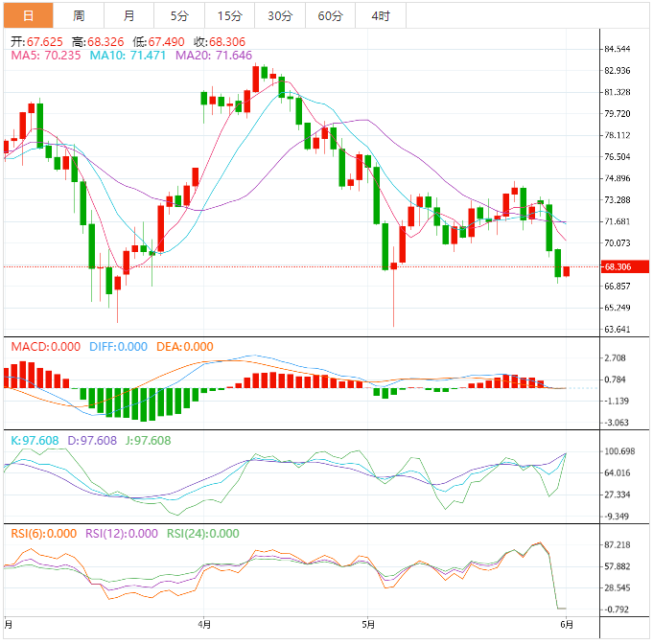
Task: Click the 27.334 KDJ axis value
Action: click(618, 494)
